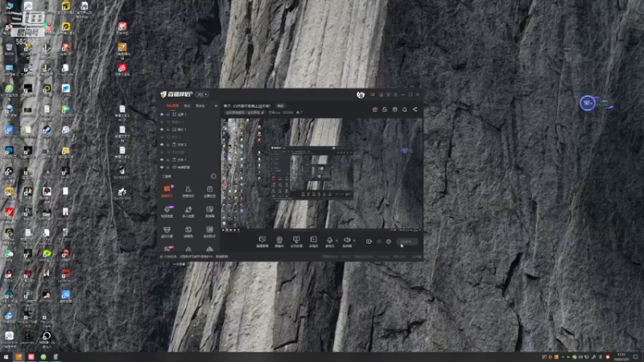Open the user avatar in the title bar
Viewport: 644px width, 362px height.
point(361,95)
